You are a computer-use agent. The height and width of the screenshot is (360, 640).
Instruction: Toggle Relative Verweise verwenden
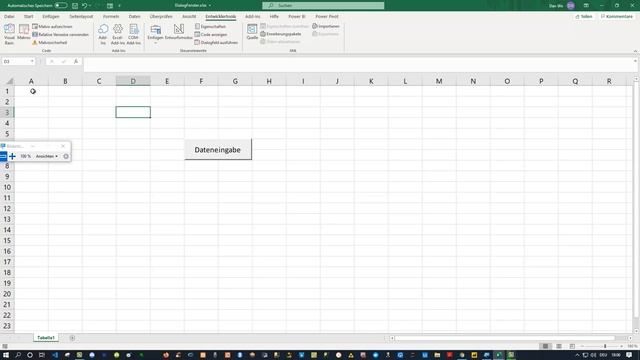[60, 34]
